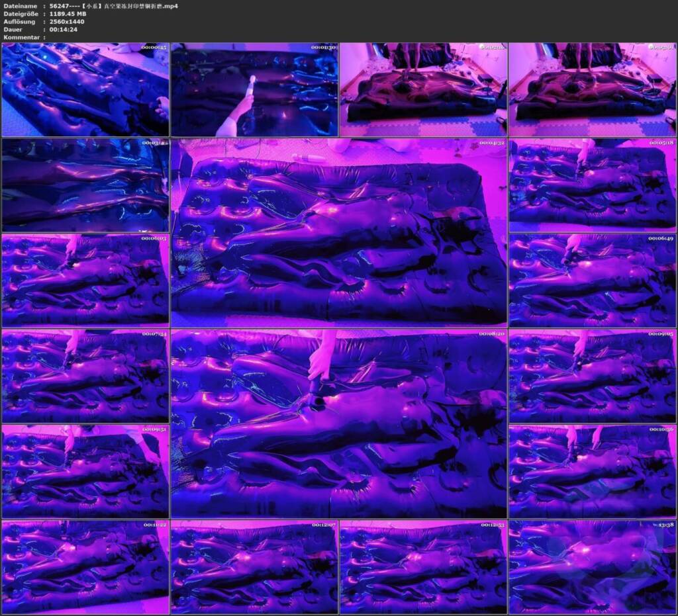The height and width of the screenshot is (616, 678).
Task: Open the large frame at 00:04:32
Action: [339, 233]
